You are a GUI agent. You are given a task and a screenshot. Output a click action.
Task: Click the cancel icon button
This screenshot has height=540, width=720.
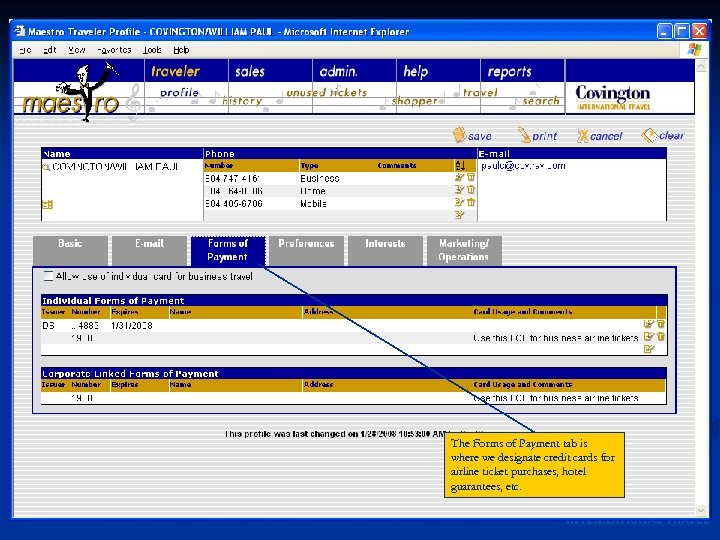pos(600,135)
